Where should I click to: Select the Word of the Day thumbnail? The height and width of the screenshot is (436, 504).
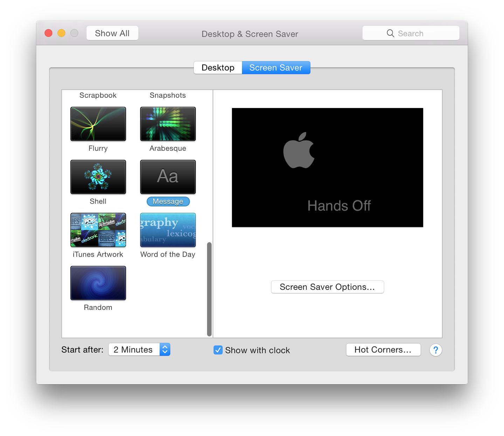tap(168, 230)
